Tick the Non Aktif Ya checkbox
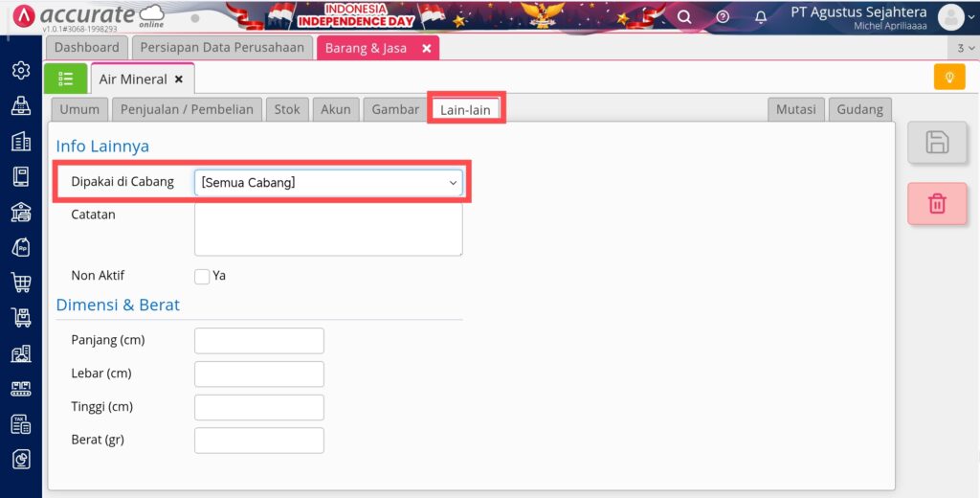 [x=202, y=276]
